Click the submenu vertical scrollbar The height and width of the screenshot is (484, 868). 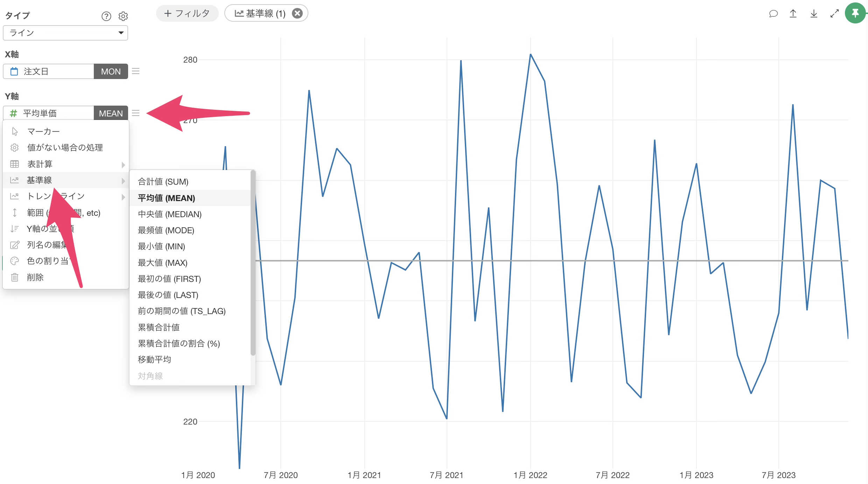(253, 262)
